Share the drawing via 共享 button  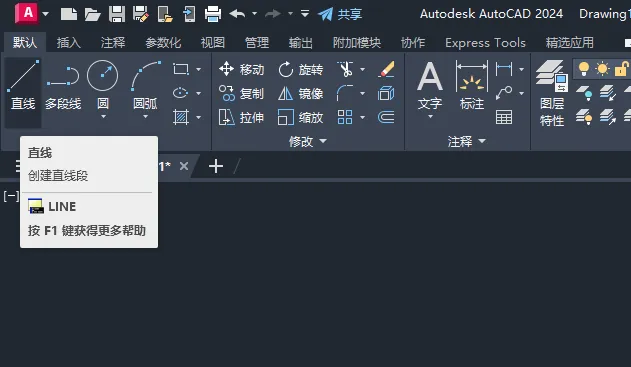[x=340, y=14]
